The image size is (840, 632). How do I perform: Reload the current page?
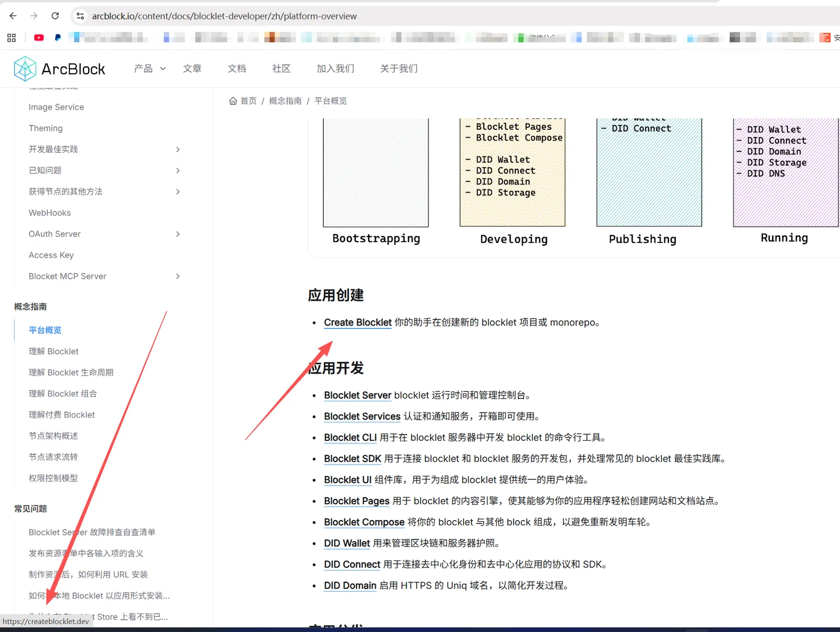point(55,16)
